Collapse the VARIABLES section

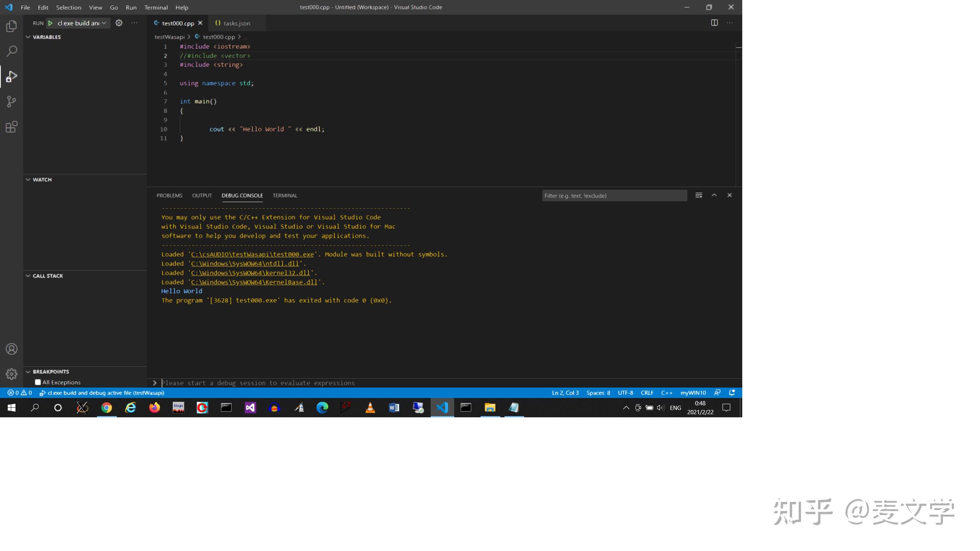28,37
